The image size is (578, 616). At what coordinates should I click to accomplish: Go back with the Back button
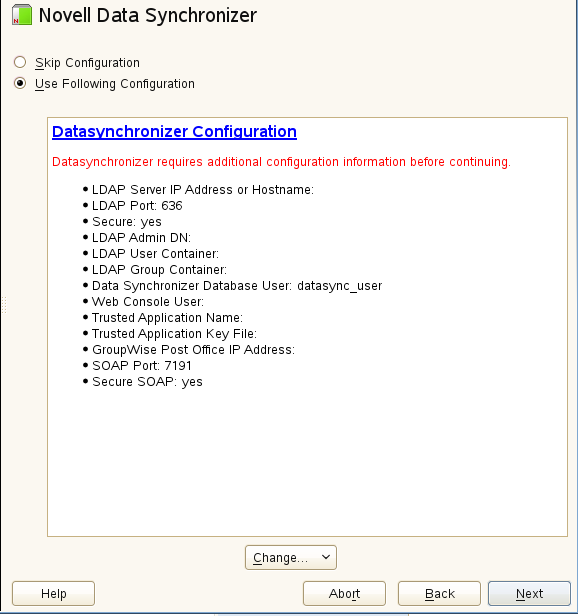(439, 593)
